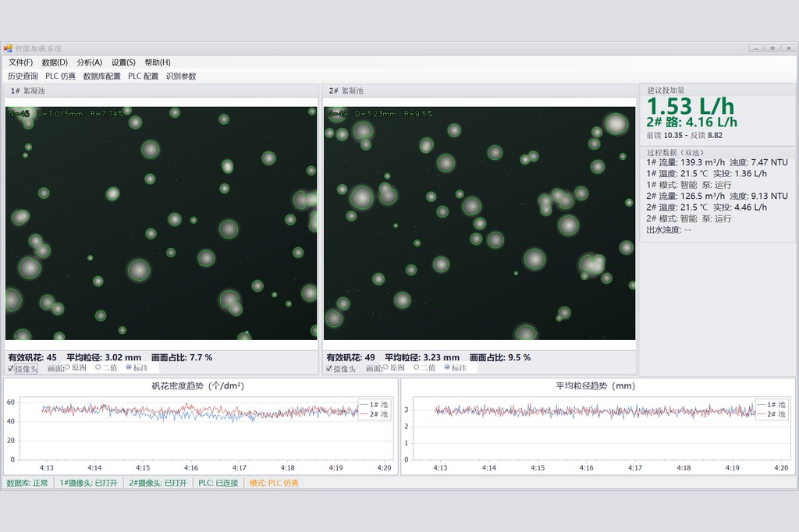Maximize the 智能加矾系统 window
799x532 pixels.
(x=772, y=48)
